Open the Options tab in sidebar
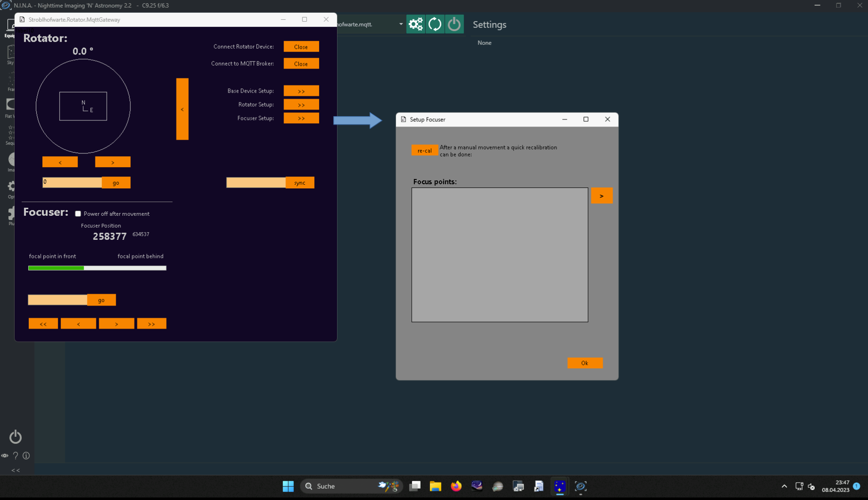The image size is (868, 500). (x=11, y=188)
